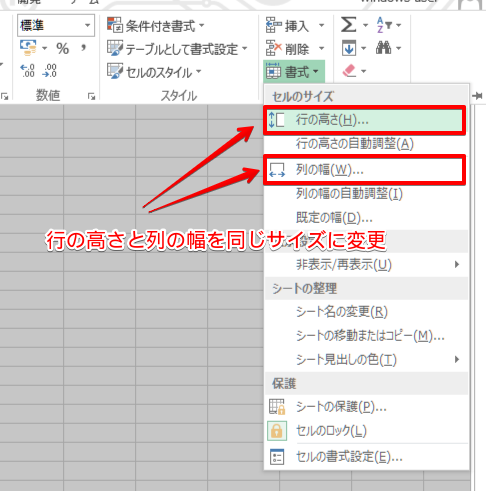Open the Conditional Formatting (条件付き書式) menu
486x491 pixels.
[x=155, y=25]
